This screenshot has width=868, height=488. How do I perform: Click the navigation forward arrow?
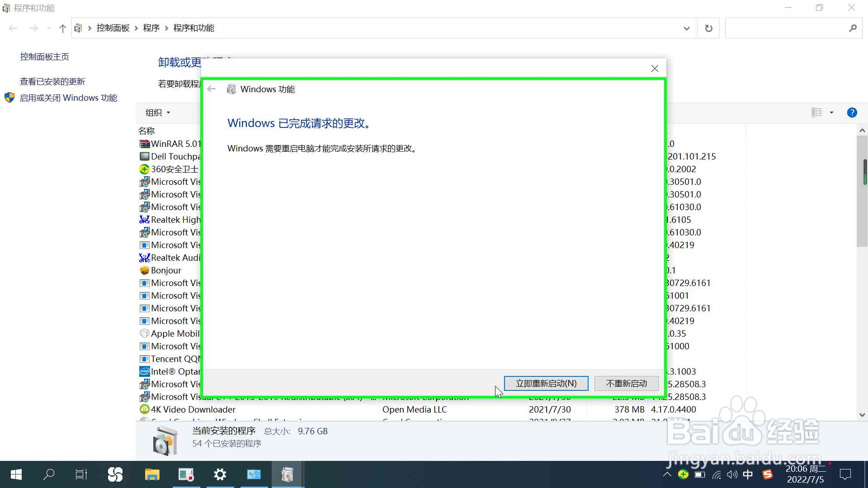(33, 28)
